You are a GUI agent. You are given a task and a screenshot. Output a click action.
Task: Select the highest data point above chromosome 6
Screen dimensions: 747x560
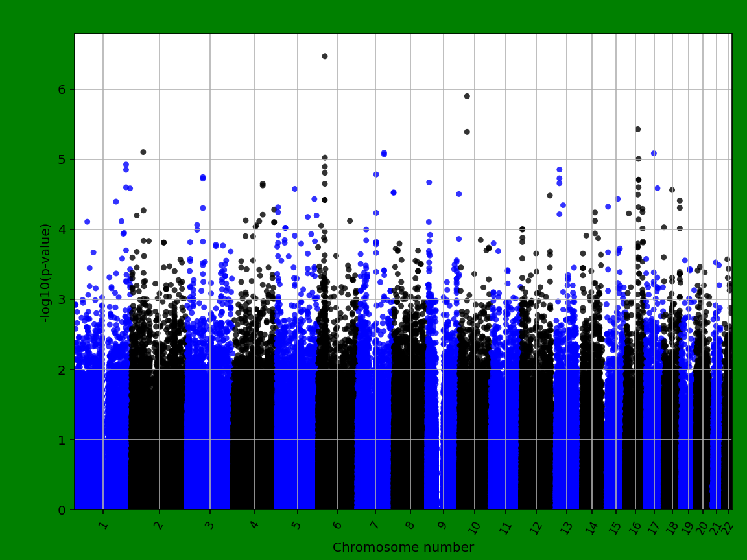tap(324, 56)
